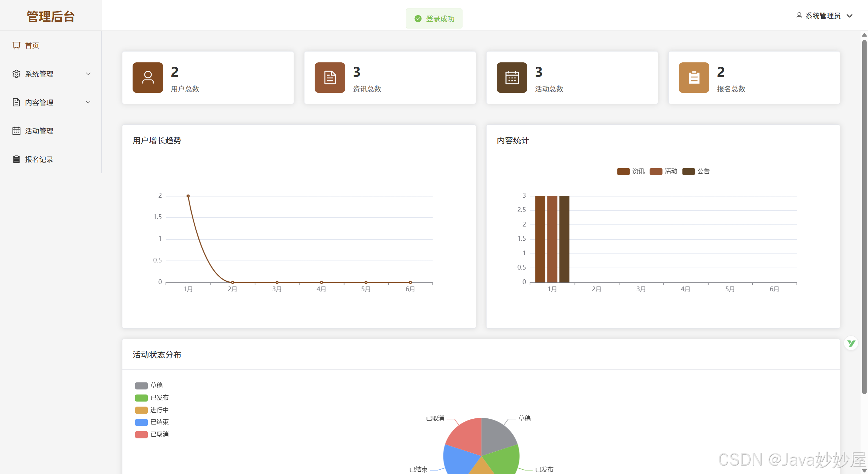Click the 首页 home icon in sidebar
Image resolution: width=868 pixels, height=474 pixels.
16,45
